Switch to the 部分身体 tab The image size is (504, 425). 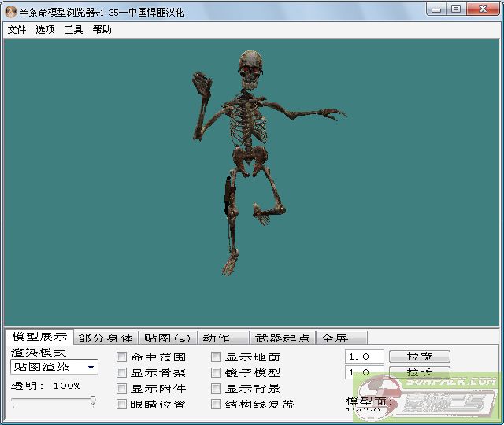coord(106,338)
